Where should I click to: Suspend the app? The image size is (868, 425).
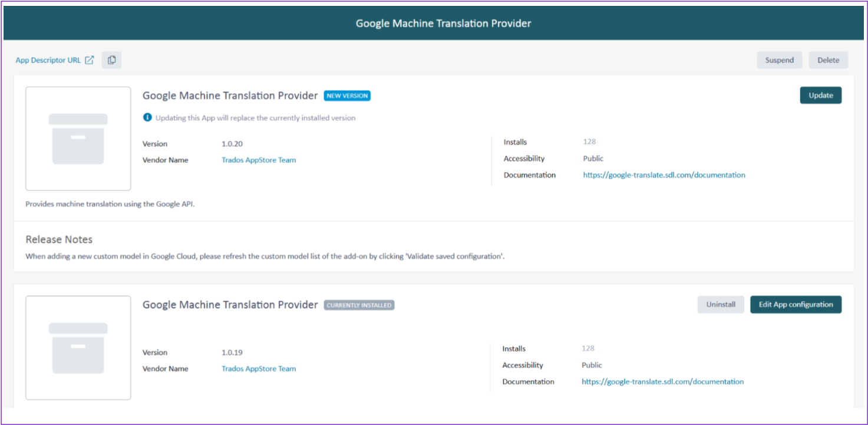[780, 60]
